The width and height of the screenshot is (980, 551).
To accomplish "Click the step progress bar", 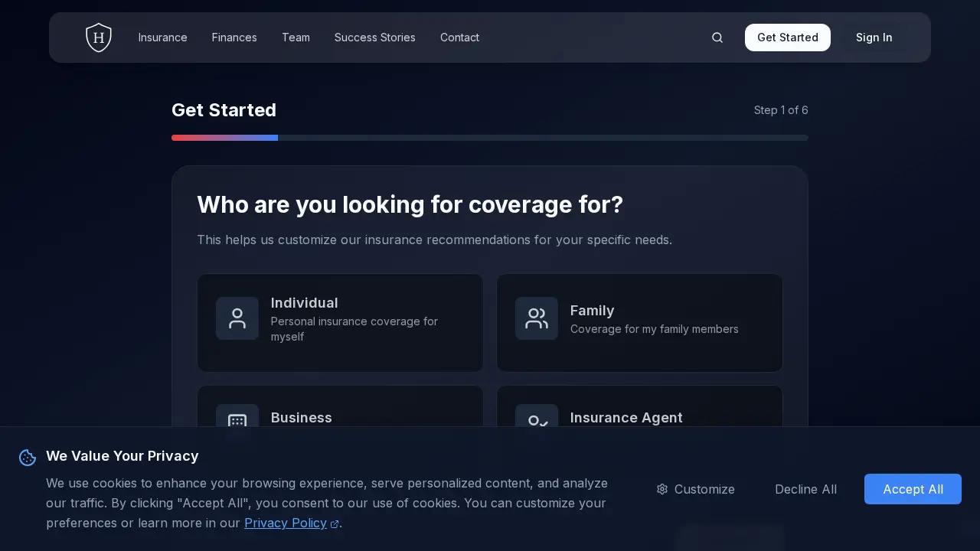I will (490, 138).
